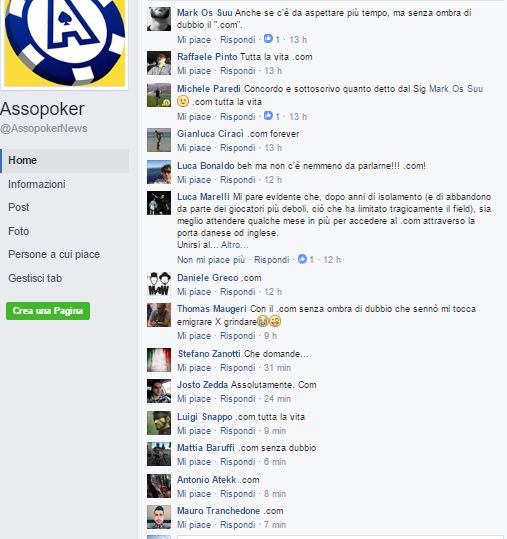The image size is (507, 539).
Task: Reply to Gianluca Ciracì's comment via Rispondi
Action: coord(238,148)
